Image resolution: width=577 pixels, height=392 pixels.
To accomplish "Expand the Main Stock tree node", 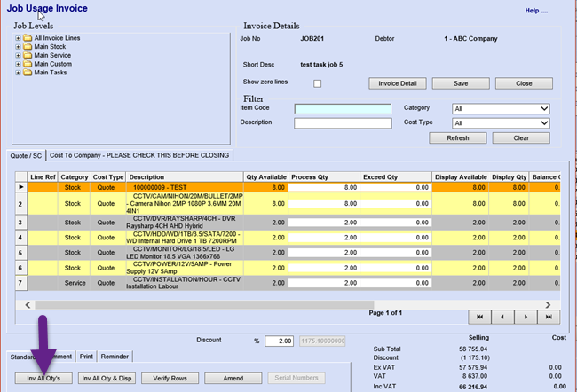I will pos(18,46).
